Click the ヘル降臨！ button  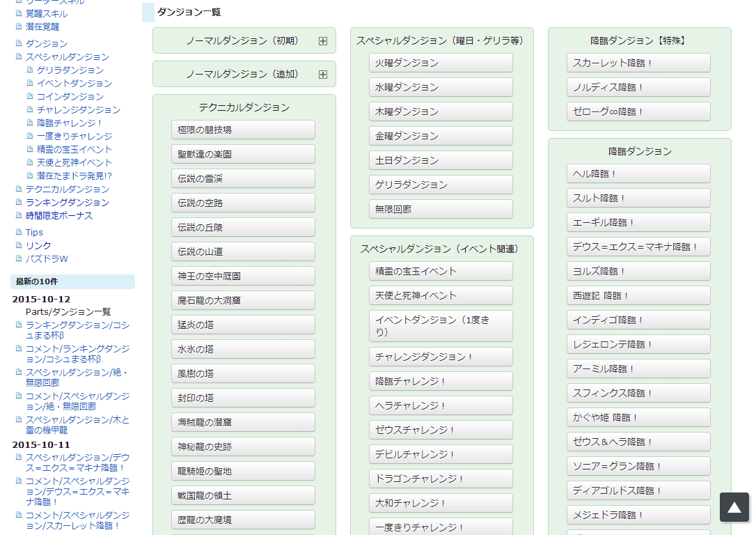(638, 173)
